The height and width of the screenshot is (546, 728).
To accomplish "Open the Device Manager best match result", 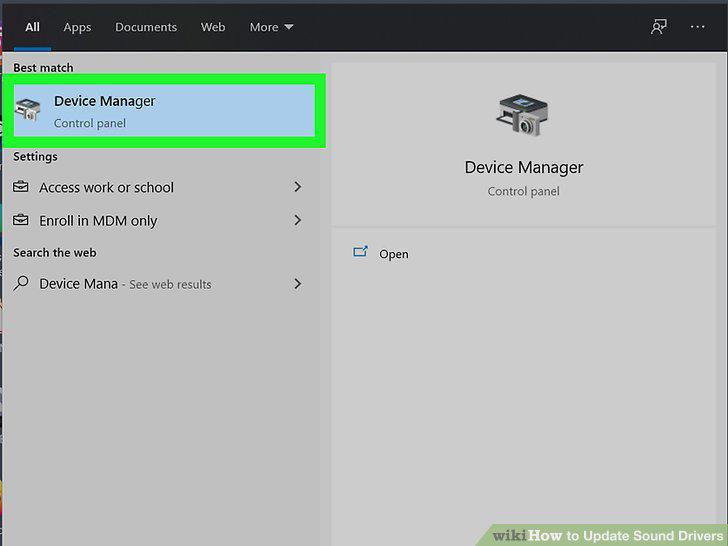I will point(164,110).
